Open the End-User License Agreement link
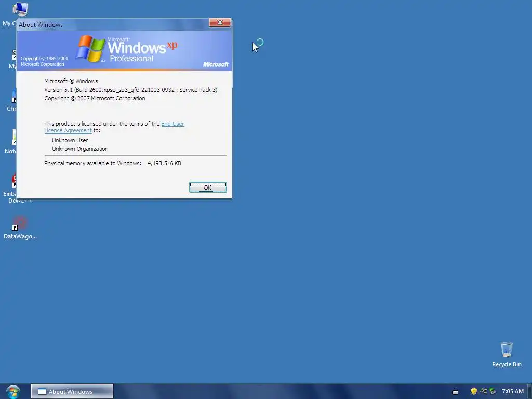532x399 pixels. coord(172,124)
